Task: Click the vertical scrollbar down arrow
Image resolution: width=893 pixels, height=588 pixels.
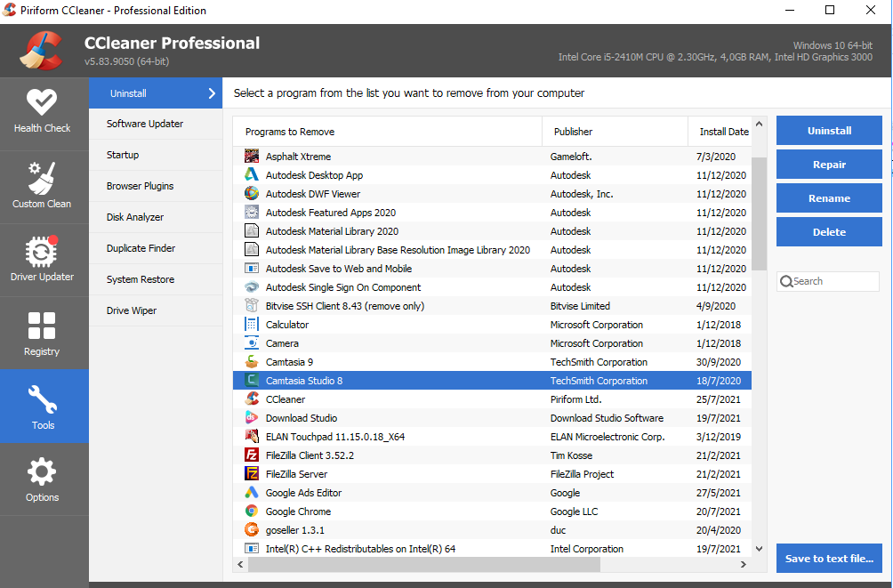Action: [x=760, y=549]
